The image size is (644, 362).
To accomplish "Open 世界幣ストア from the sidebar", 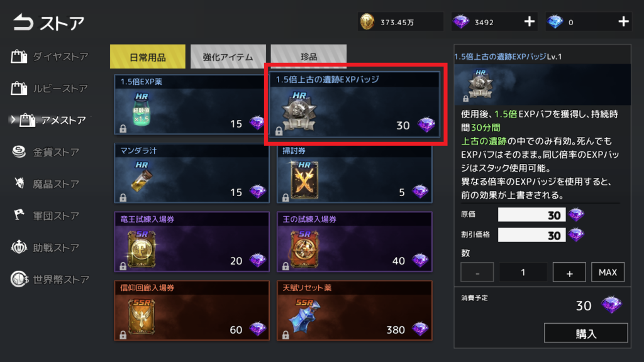I will 50,280.
